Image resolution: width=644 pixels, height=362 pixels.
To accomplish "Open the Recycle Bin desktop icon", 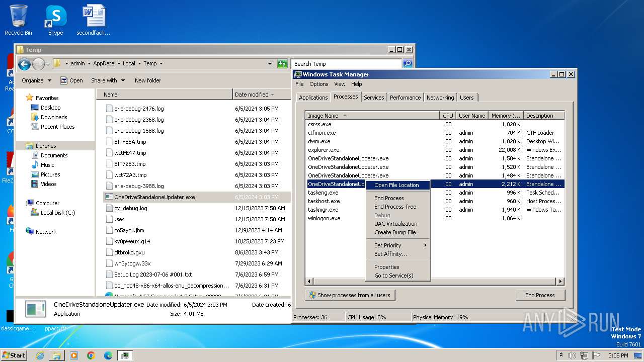I will 18,20.
